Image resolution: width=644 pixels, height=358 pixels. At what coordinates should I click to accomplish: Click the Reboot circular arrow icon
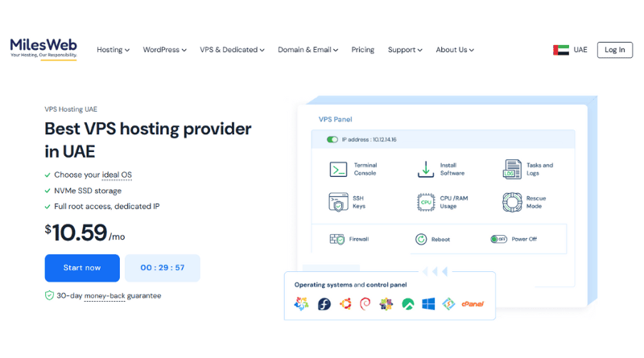click(421, 239)
